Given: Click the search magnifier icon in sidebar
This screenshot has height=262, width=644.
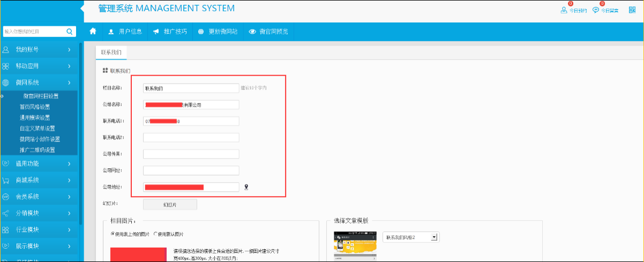Looking at the screenshot, I should pyautogui.click(x=70, y=32).
